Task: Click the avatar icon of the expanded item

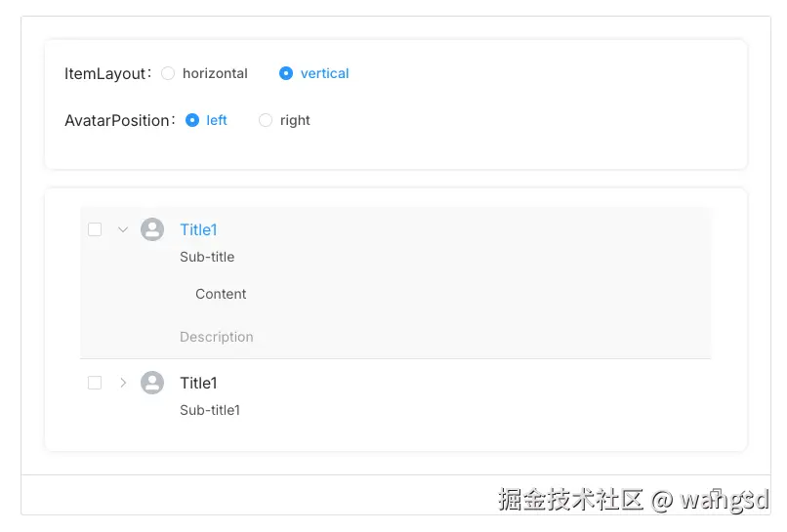Action: coord(152,229)
